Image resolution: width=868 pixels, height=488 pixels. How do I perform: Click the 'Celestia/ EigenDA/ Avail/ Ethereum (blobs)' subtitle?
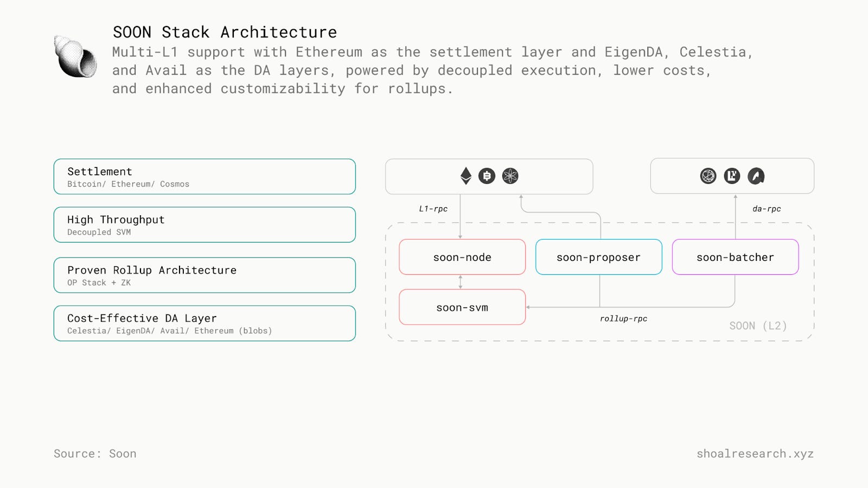[x=170, y=331]
